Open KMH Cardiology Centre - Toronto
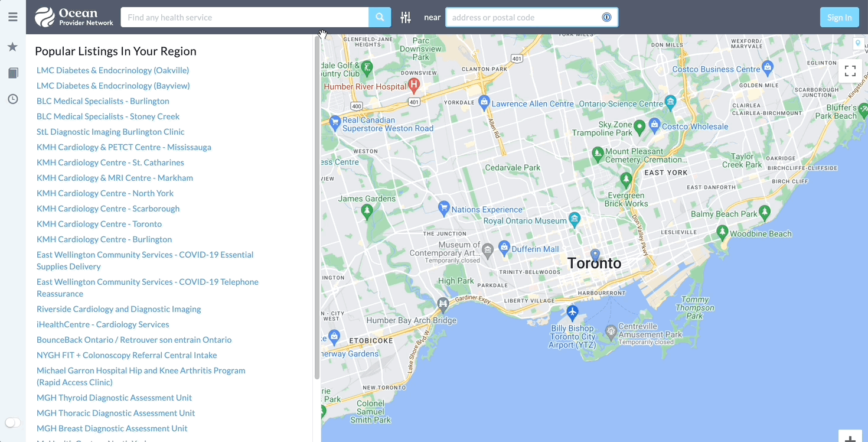868x442 pixels. [99, 224]
